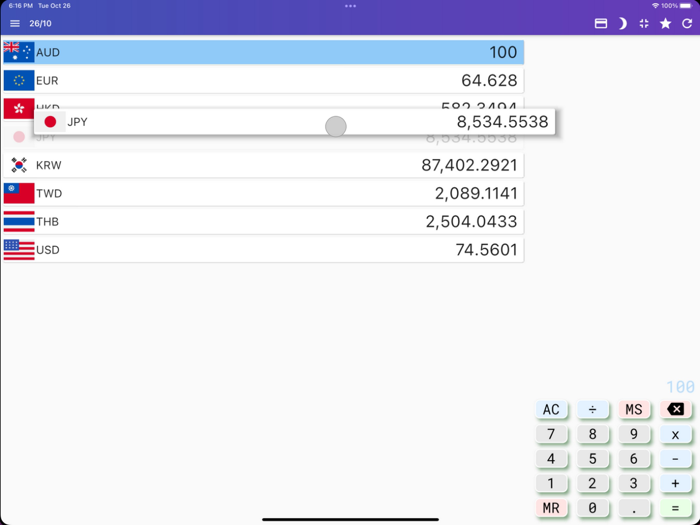The height and width of the screenshot is (525, 700).
Task: Tap the Taiwan flag
Action: pyautogui.click(x=19, y=193)
